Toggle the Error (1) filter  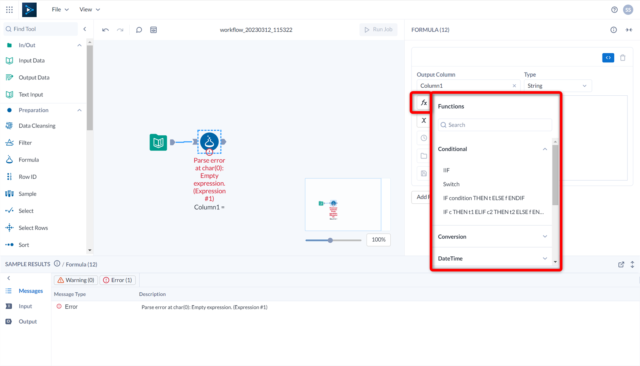(x=118, y=280)
